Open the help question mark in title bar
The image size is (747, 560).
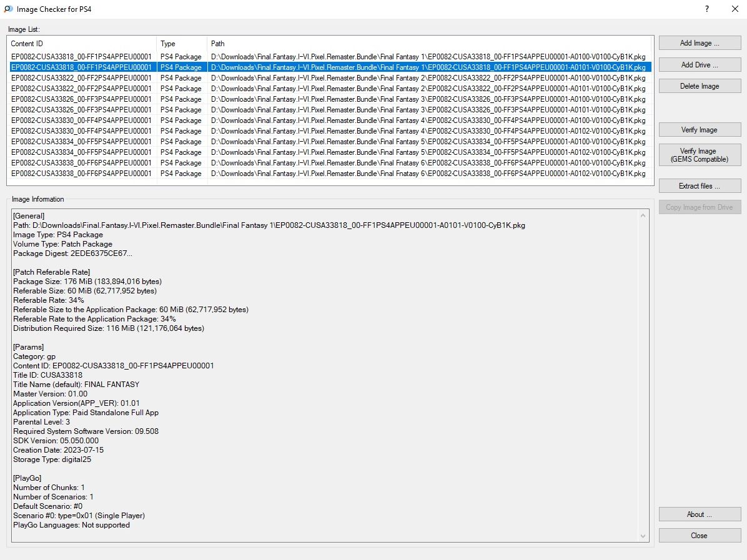(707, 9)
